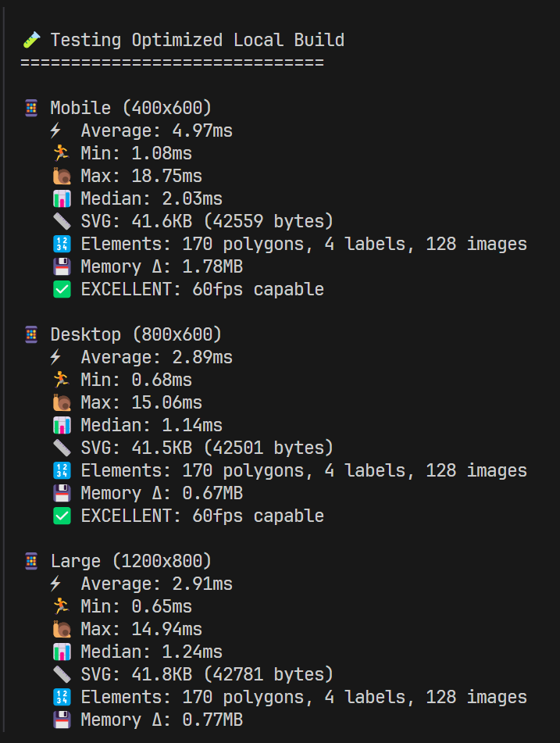This screenshot has width=560, height=743.
Task: Click the 1234 numbers icon in the Desktop section
Action: click(x=62, y=470)
